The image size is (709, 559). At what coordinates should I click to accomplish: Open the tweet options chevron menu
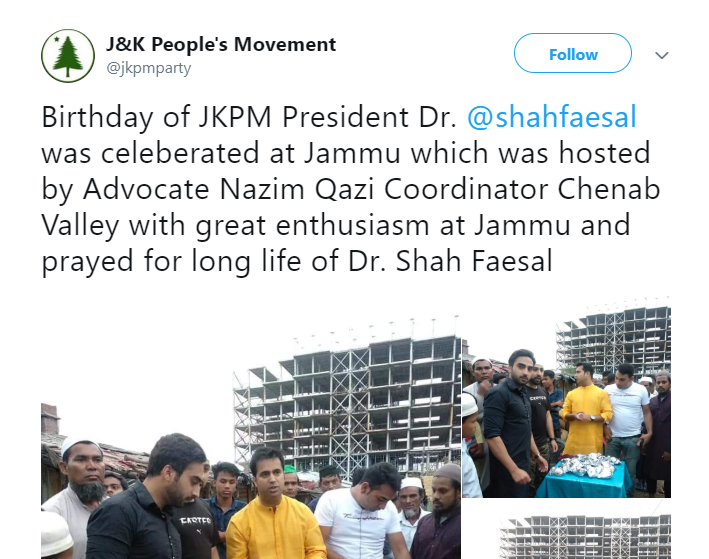pyautogui.click(x=662, y=55)
